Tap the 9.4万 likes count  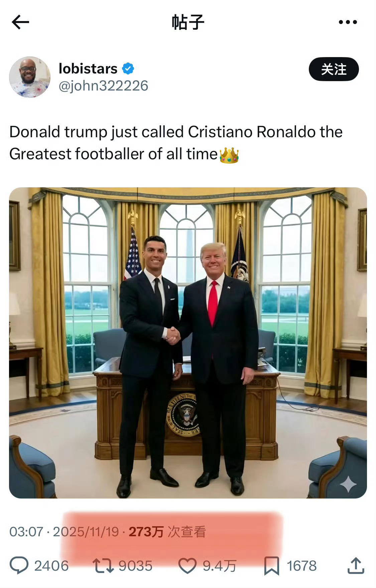[x=220, y=566]
